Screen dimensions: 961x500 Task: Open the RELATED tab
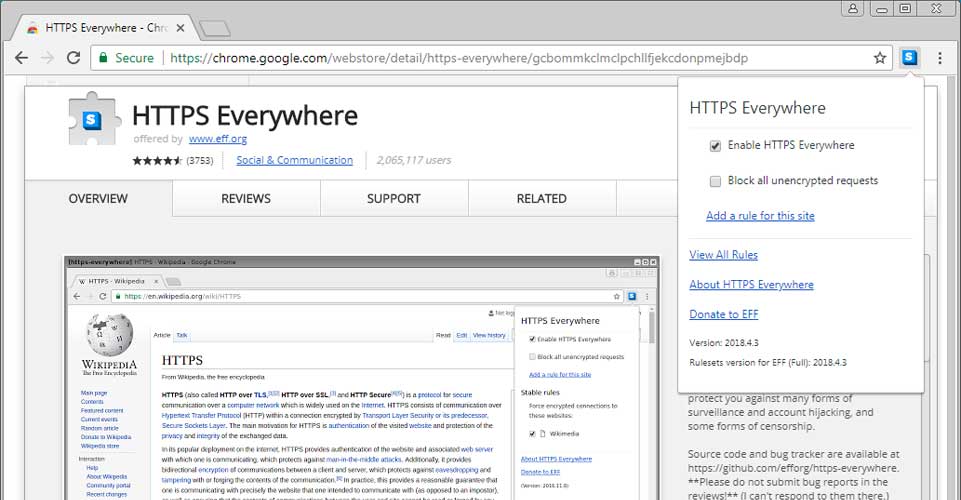[x=542, y=199]
